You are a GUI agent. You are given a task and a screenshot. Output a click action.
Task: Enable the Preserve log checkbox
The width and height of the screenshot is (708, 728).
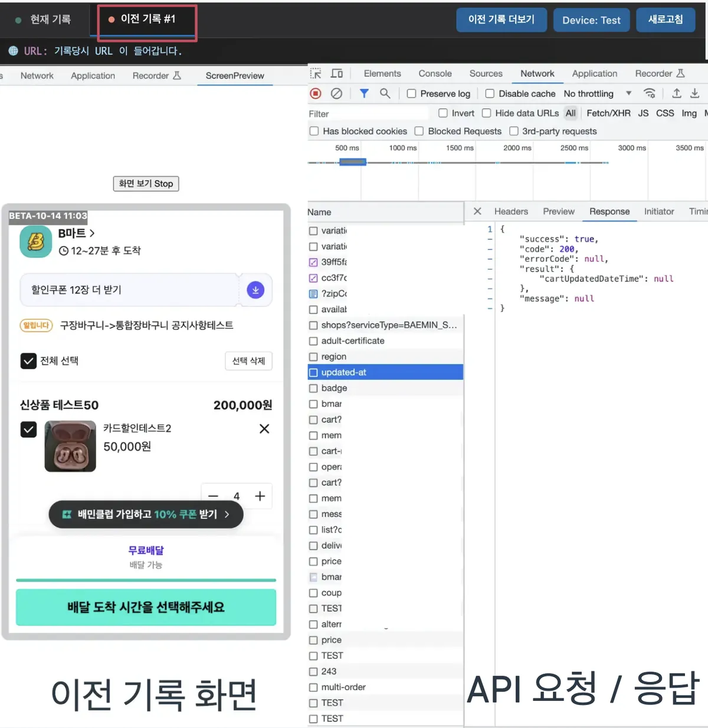(x=412, y=94)
